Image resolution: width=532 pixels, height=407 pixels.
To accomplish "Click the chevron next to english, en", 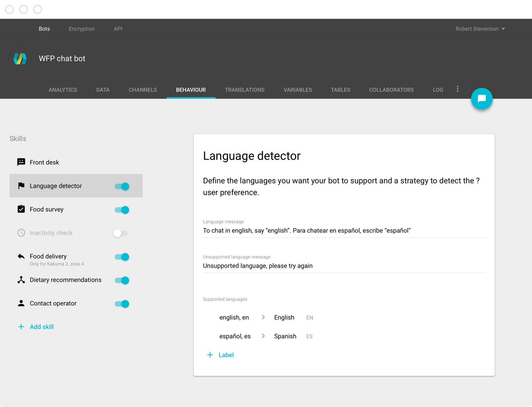I will [263, 317].
